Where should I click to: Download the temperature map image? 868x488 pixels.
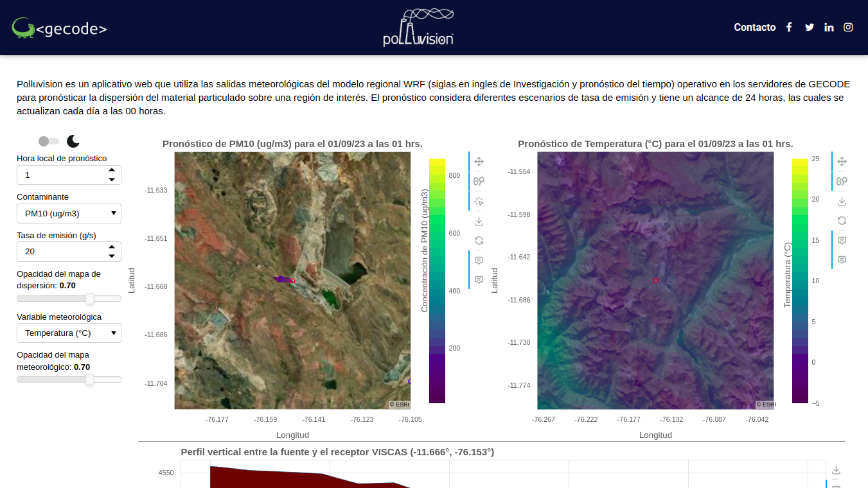(842, 202)
